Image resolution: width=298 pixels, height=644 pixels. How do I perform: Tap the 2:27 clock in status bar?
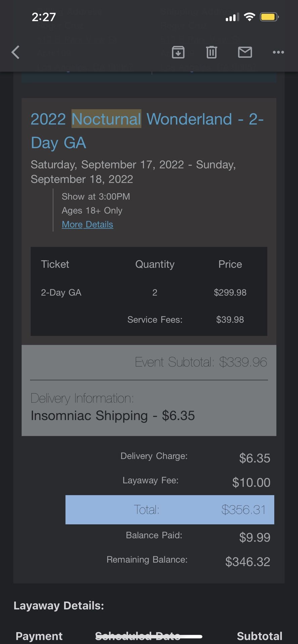pos(44,17)
